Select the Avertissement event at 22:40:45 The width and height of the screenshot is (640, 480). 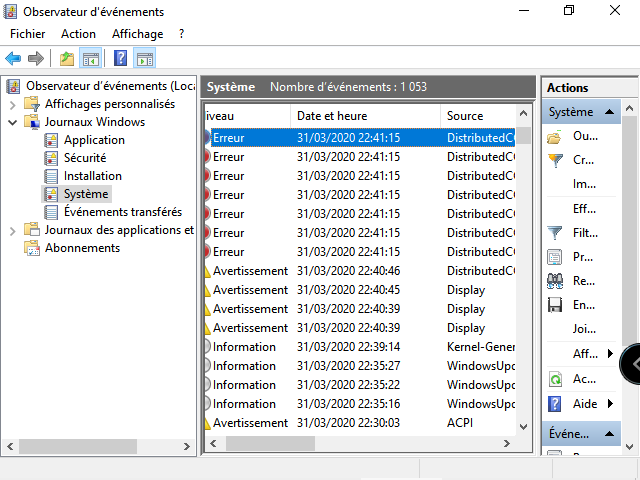[360, 290]
